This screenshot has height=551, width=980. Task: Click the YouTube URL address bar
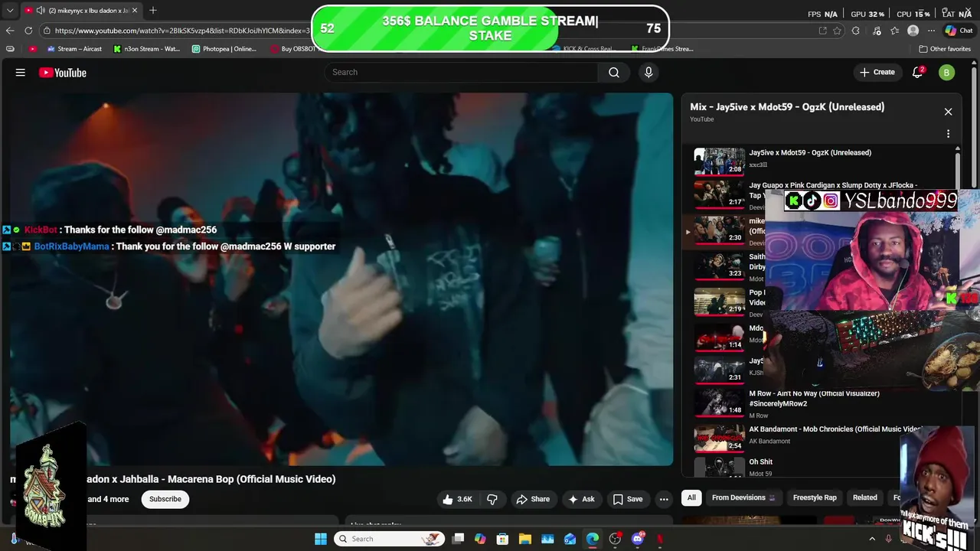click(181, 31)
